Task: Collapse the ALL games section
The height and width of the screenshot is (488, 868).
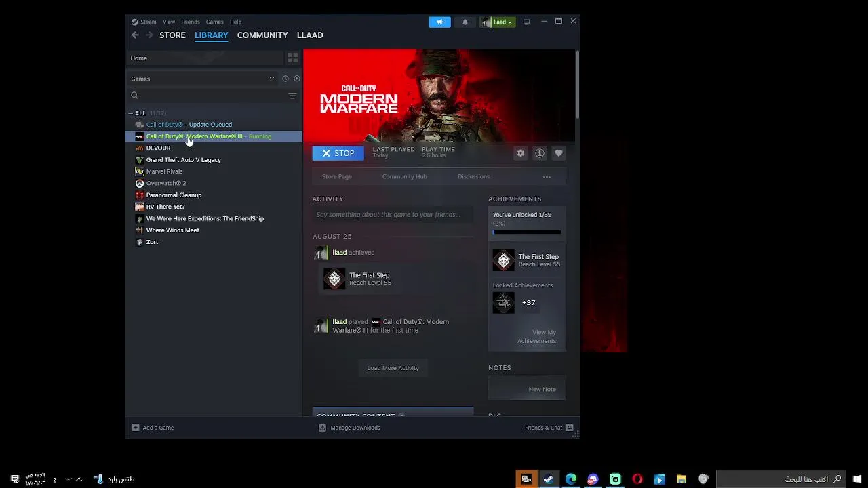Action: click(x=130, y=113)
